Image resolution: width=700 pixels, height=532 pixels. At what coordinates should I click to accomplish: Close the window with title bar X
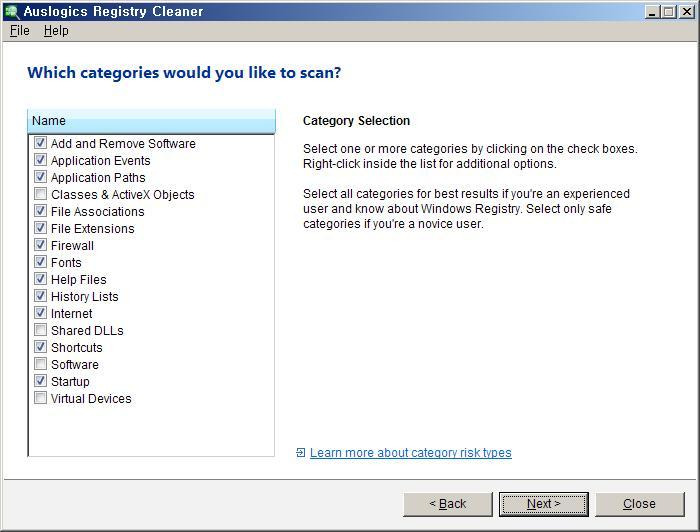pyautogui.click(x=687, y=11)
